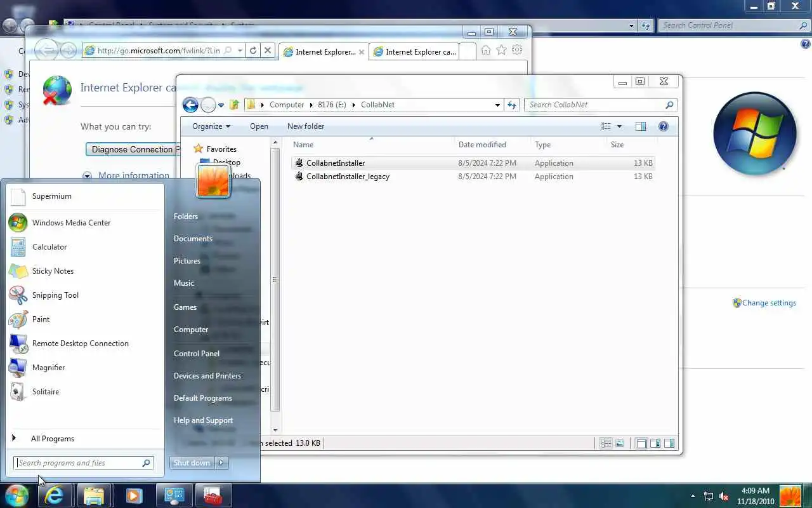The width and height of the screenshot is (812, 508).
Task: Open Windows Explorer taskbar icon
Action: tap(94, 495)
